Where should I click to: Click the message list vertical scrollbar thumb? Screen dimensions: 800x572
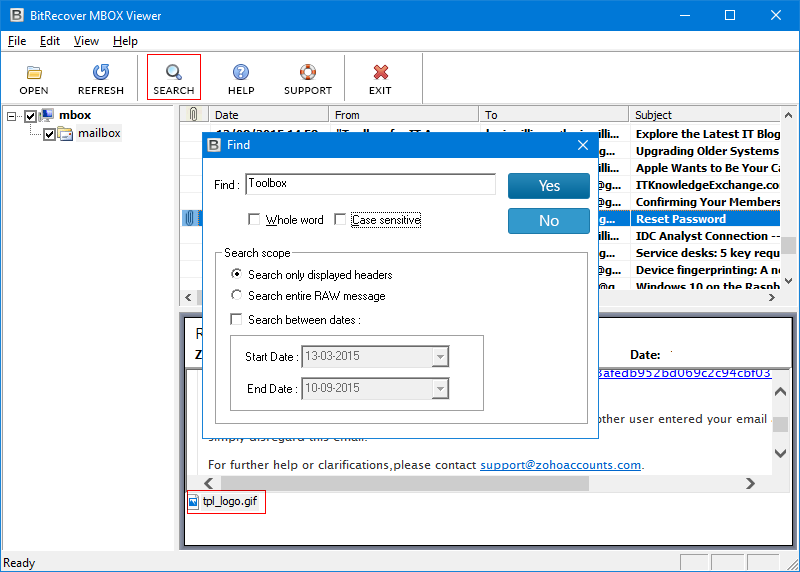(x=788, y=244)
